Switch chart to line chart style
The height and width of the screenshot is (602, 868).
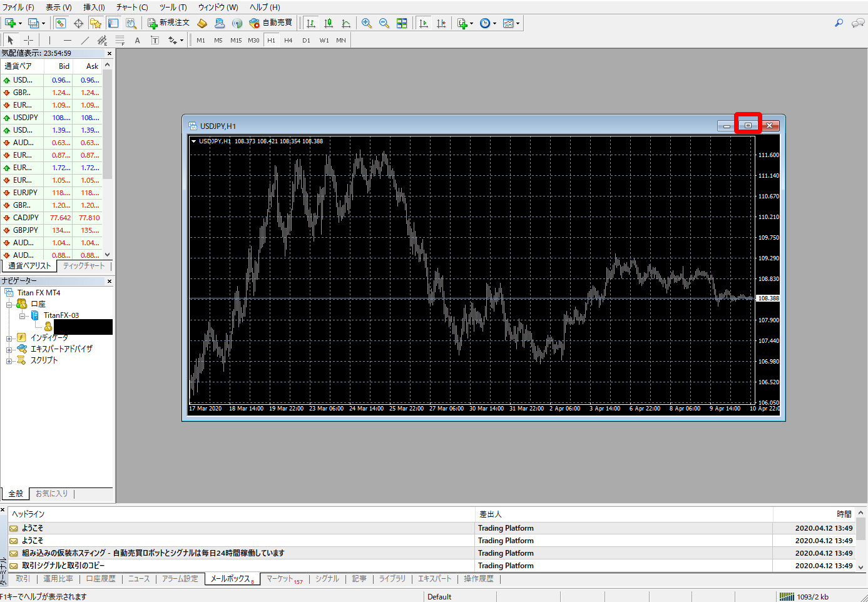coord(346,23)
